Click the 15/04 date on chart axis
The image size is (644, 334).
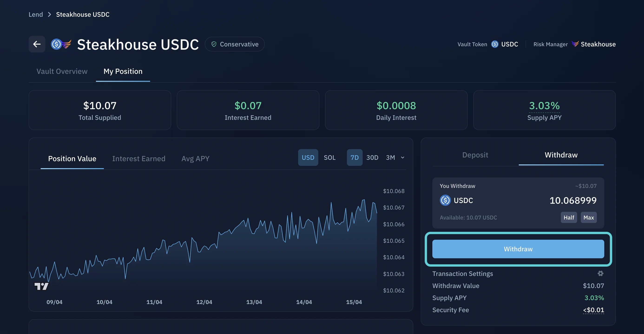point(354,302)
